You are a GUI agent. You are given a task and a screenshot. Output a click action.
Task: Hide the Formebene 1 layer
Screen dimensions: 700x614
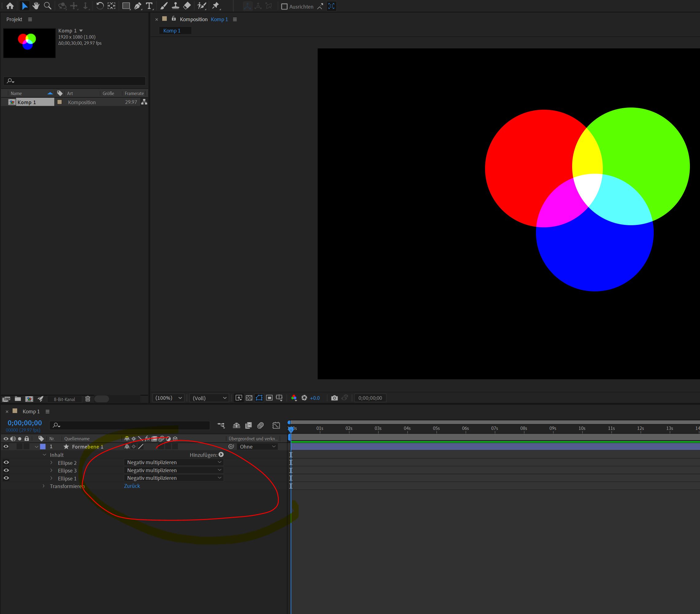pos(6,446)
